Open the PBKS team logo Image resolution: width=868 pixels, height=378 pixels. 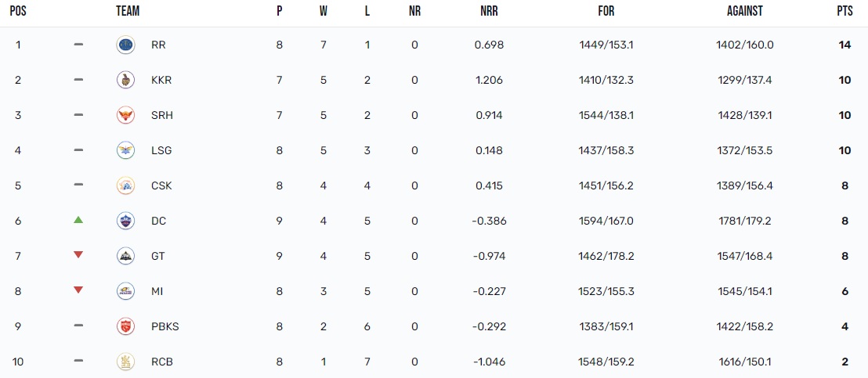pyautogui.click(x=125, y=326)
